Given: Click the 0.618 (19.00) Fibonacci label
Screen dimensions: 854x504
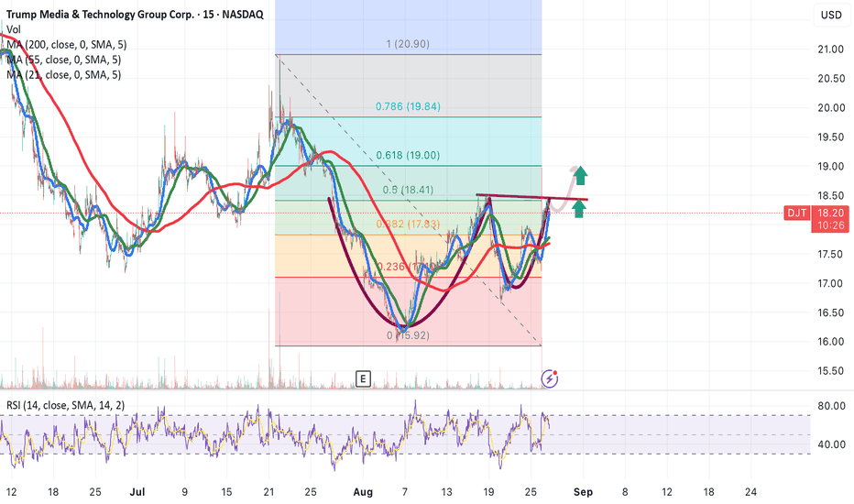Looking at the screenshot, I should pos(408,155).
